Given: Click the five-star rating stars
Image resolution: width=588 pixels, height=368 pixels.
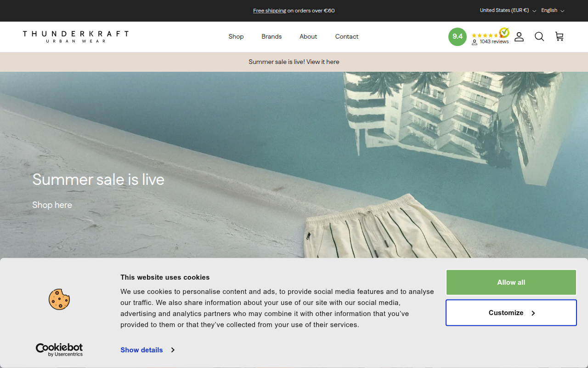Looking at the screenshot, I should coord(486,35).
